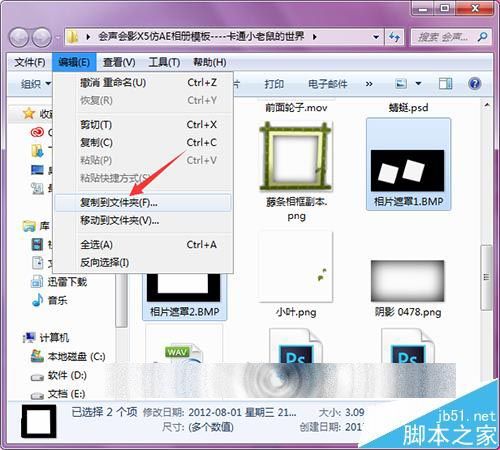Click the Favorites star icon in sidebar
Image resolution: width=500 pixels, height=450 pixels.
coord(29,114)
